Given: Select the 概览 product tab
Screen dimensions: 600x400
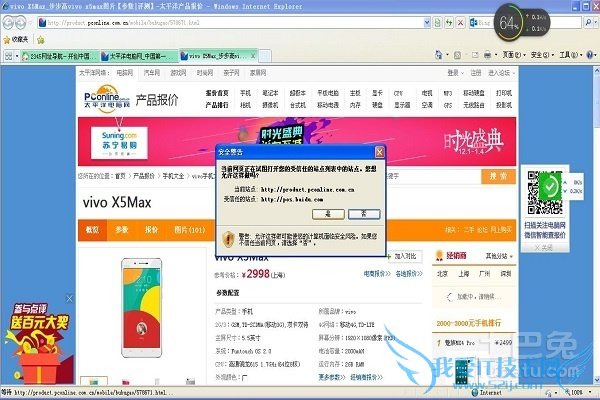Looking at the screenshot, I should tap(92, 230).
